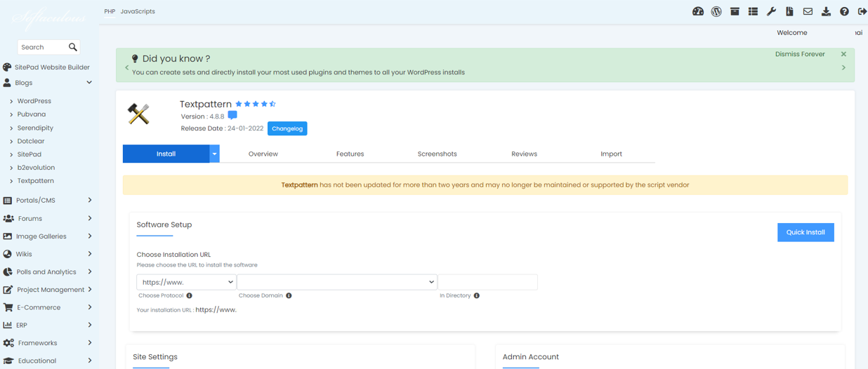
Task: Select Pubvana in Blogs list
Action: pyautogui.click(x=32, y=114)
